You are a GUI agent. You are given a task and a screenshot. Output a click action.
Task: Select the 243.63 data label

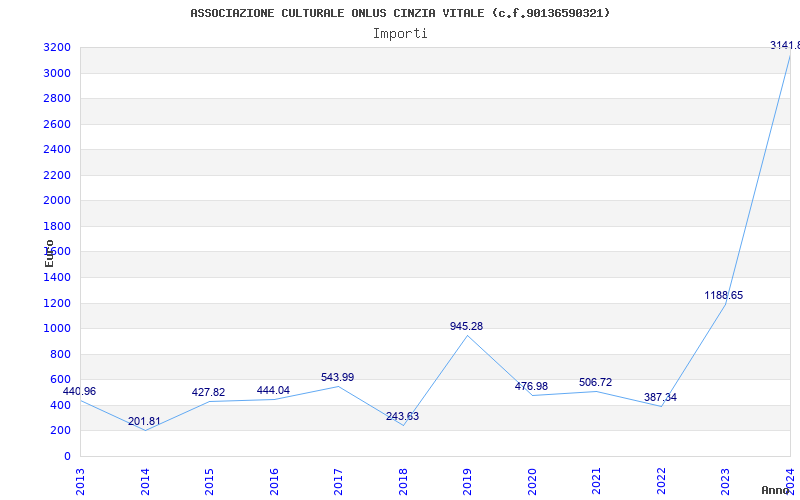pyautogui.click(x=403, y=416)
